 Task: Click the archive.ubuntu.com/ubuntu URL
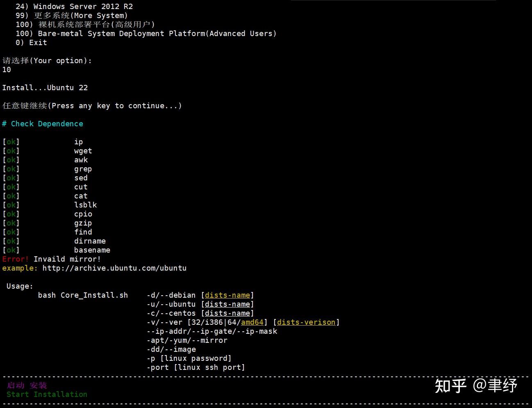114,268
